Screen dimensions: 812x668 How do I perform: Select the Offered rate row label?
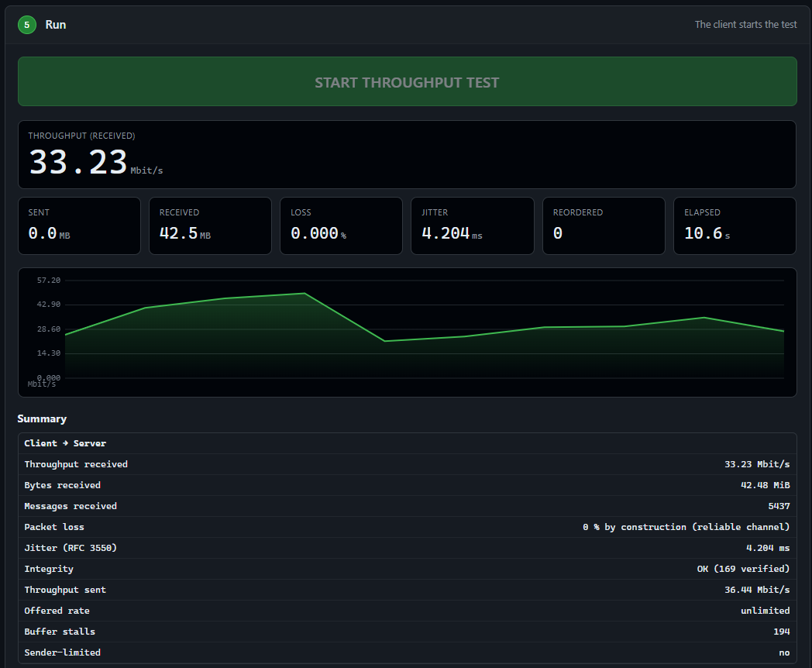pyautogui.click(x=57, y=611)
